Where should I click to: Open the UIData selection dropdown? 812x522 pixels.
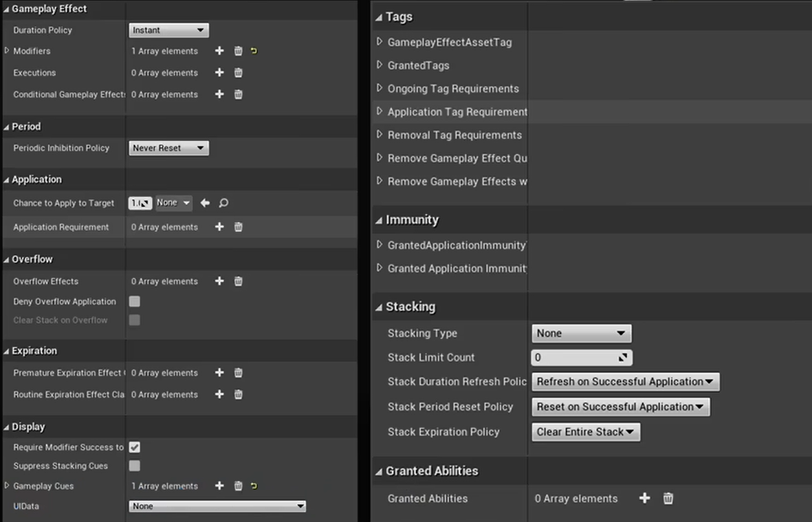pos(217,506)
